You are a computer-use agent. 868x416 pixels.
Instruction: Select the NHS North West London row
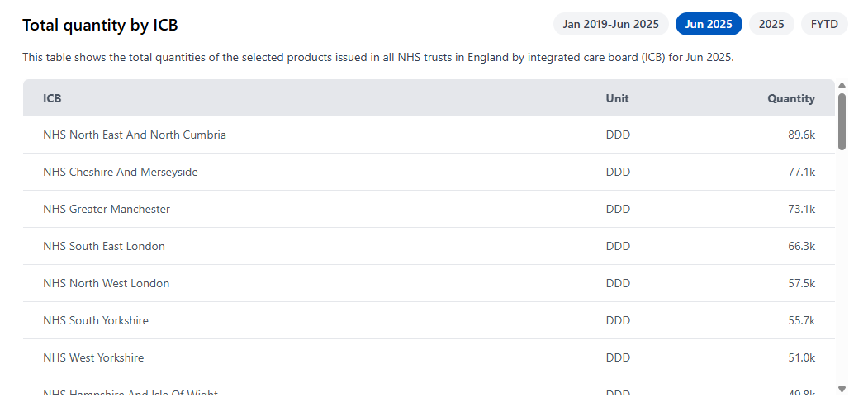107,283
